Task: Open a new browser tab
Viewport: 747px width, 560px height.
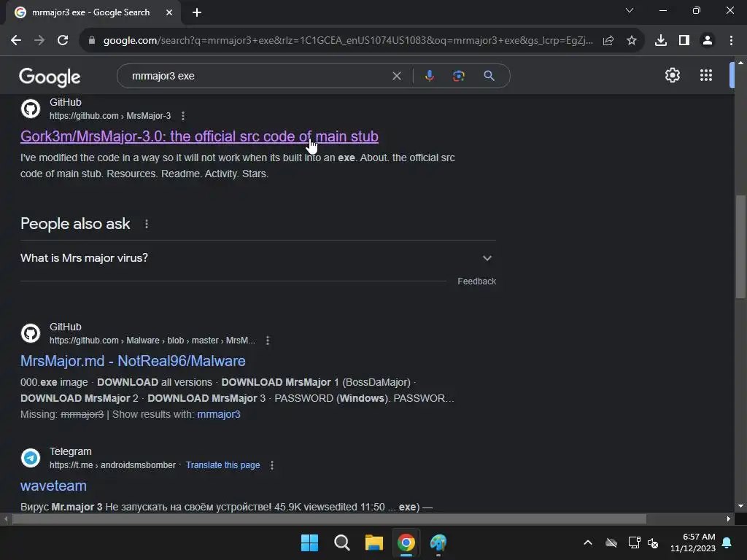Action: pyautogui.click(x=197, y=12)
